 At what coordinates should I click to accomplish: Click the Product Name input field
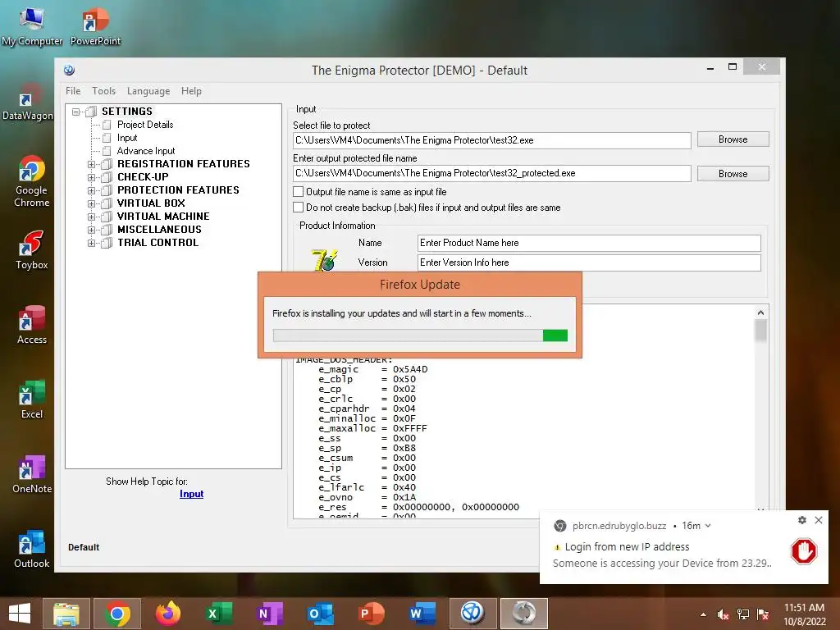pyautogui.click(x=589, y=243)
